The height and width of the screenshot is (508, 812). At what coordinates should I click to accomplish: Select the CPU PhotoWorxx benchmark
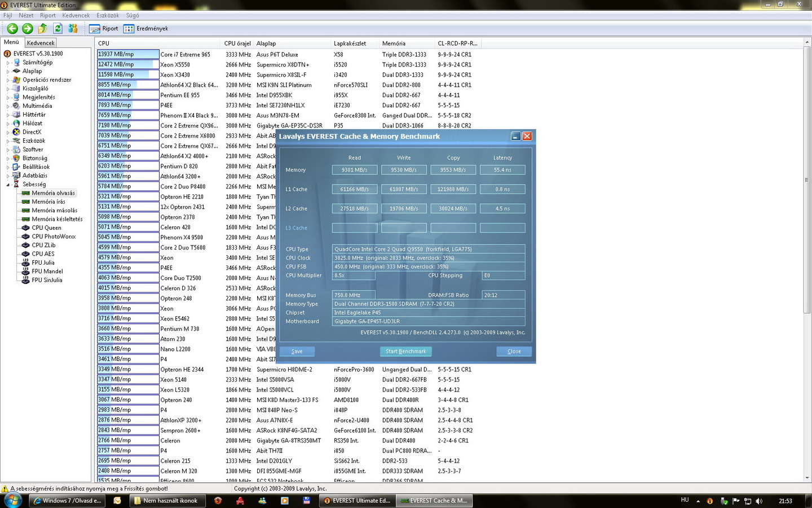54,237
